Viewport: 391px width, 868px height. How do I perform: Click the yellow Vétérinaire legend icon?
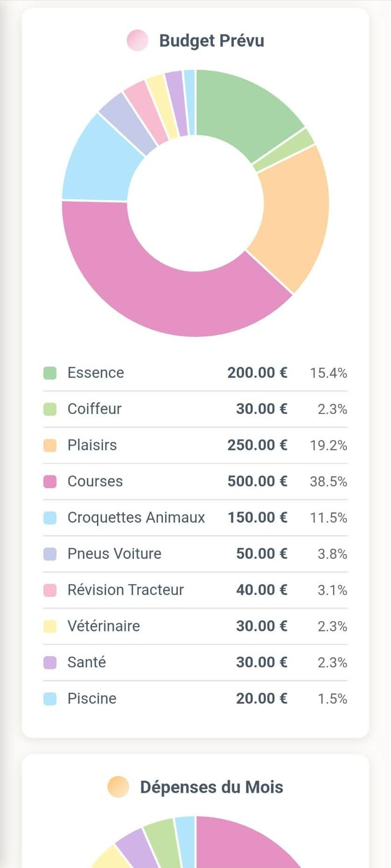(x=50, y=626)
